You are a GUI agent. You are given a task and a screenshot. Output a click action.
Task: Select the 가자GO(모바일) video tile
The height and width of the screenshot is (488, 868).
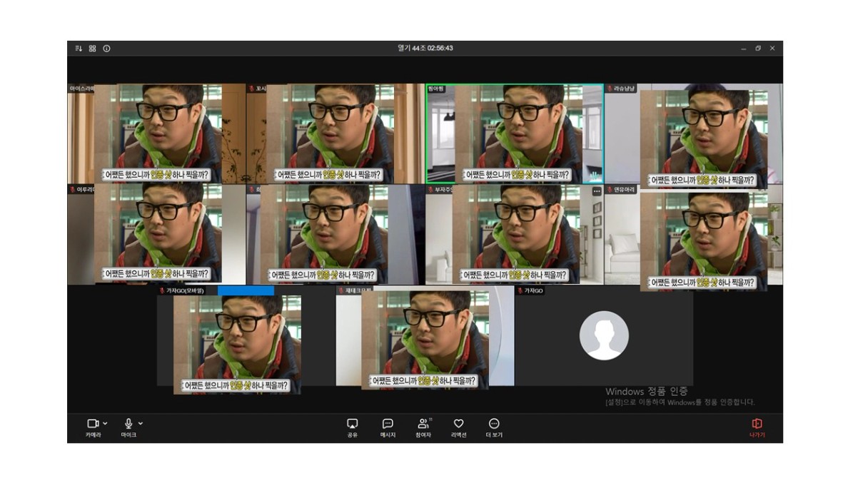(x=246, y=336)
